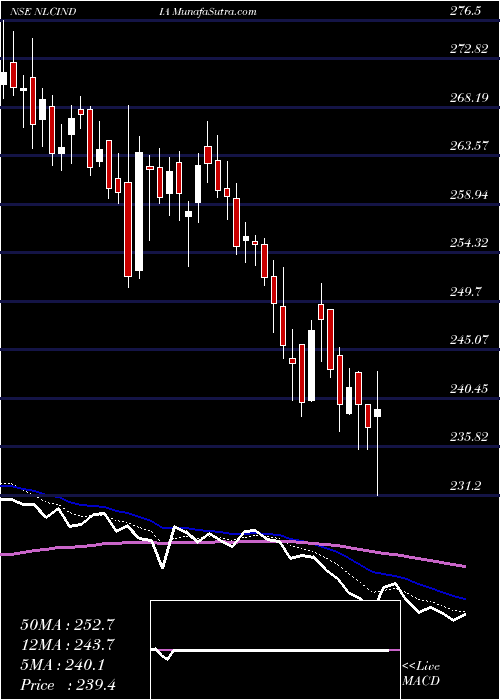Click the '12MA : 243.7' readout
This screenshot has width=500, height=700.
click(x=68, y=645)
